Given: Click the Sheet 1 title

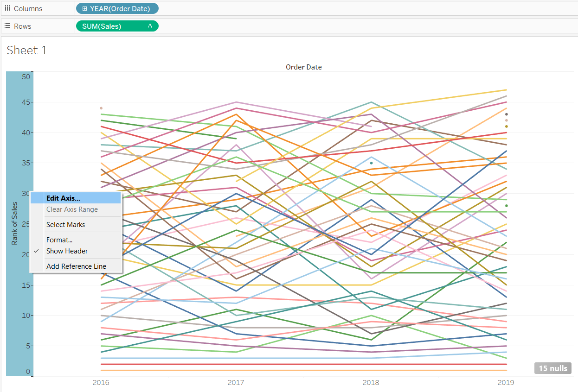Looking at the screenshot, I should (27, 51).
